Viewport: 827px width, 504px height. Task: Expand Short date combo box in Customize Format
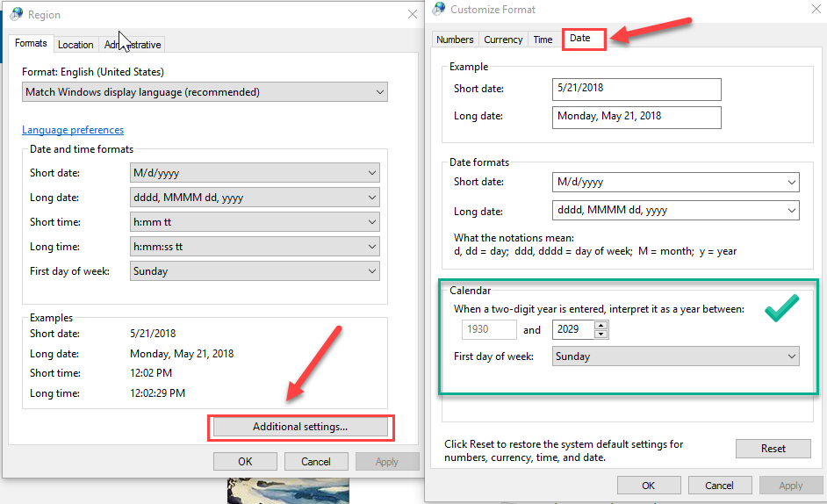[x=676, y=182]
